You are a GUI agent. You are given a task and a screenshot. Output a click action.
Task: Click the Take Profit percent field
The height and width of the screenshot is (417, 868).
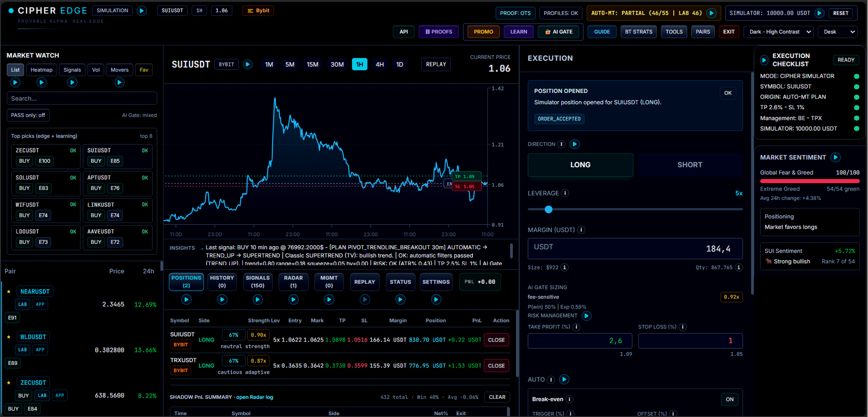(580, 341)
